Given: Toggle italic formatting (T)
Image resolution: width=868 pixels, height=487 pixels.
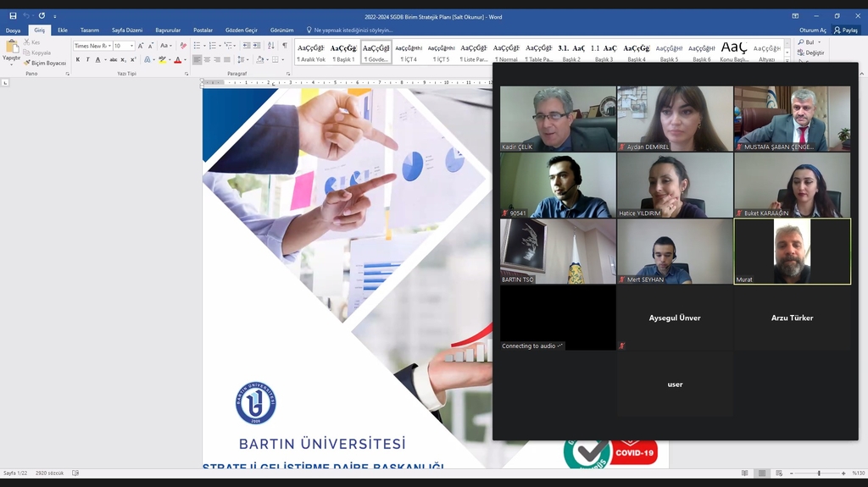Looking at the screenshot, I should point(88,60).
